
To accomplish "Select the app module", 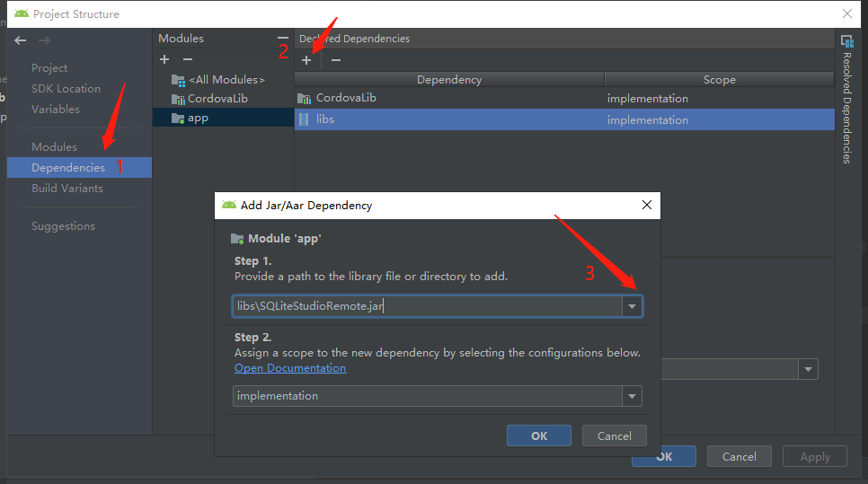I will (x=223, y=118).
